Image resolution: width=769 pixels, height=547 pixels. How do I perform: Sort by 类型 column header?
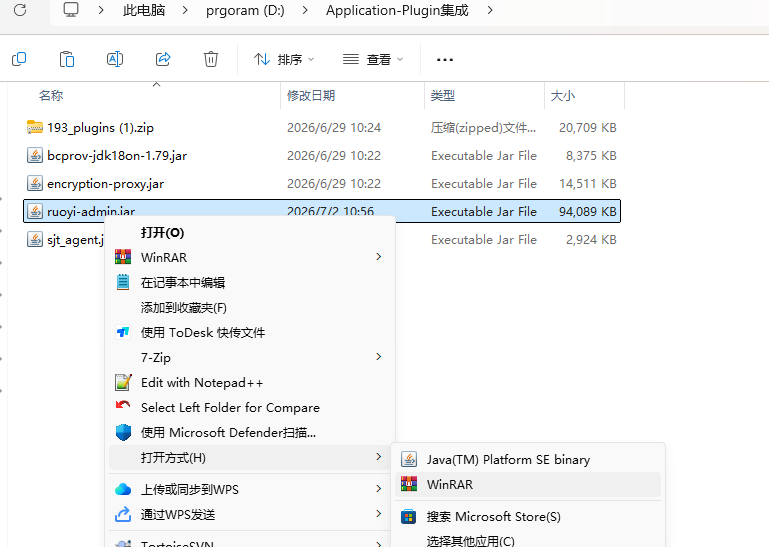tap(443, 95)
